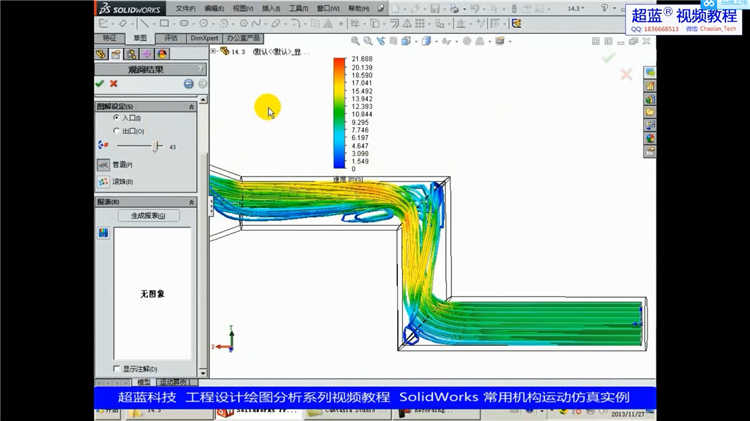Open the 视图 menu
Screen dimensions: 750x421
coord(243,9)
